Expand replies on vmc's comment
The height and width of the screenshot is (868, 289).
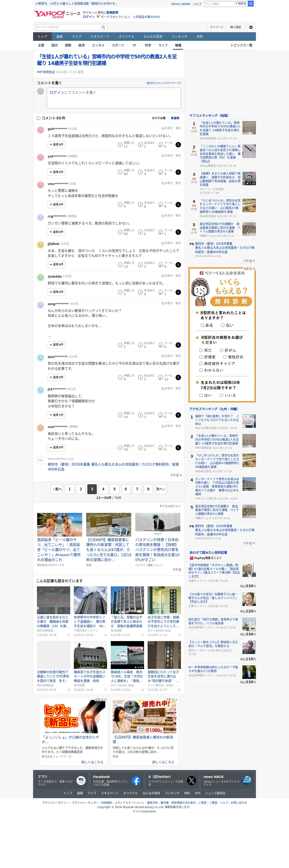(x=56, y=205)
